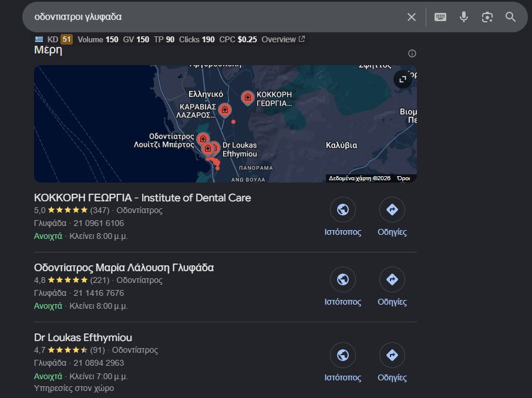532x398 pixels.
Task: Get directions icon for Dr Loukas Efthymiou
Action: point(392,355)
